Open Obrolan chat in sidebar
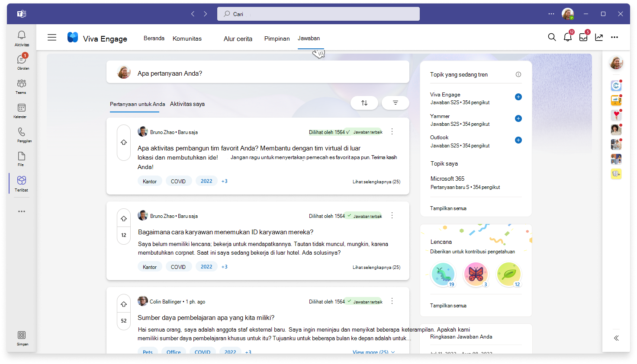 (x=22, y=62)
